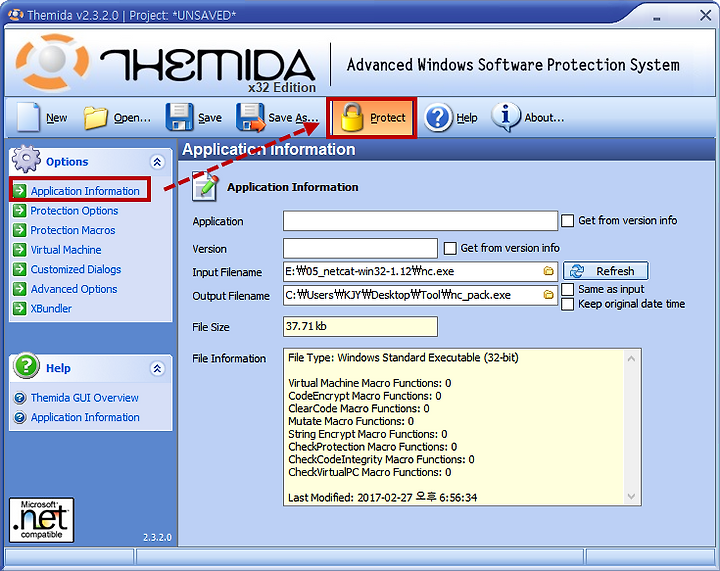
Task: Click the green arrow icon beside Virtual Machine
Action: [x=20, y=250]
